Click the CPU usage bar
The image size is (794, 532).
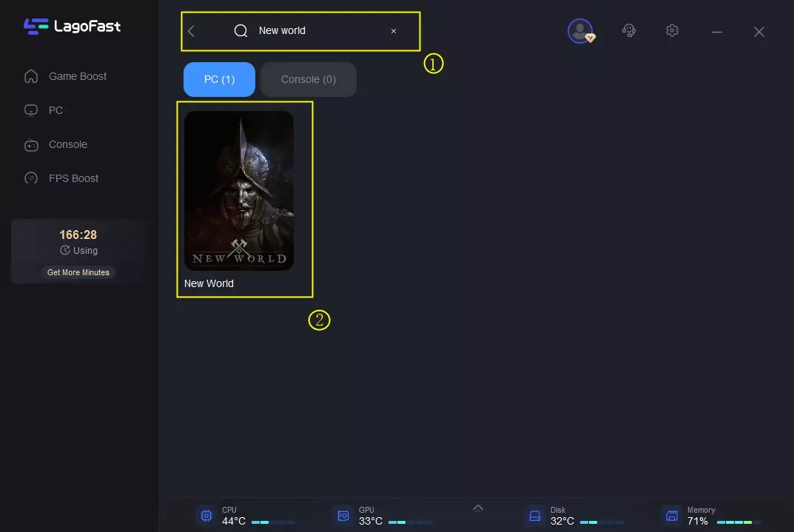(x=274, y=522)
